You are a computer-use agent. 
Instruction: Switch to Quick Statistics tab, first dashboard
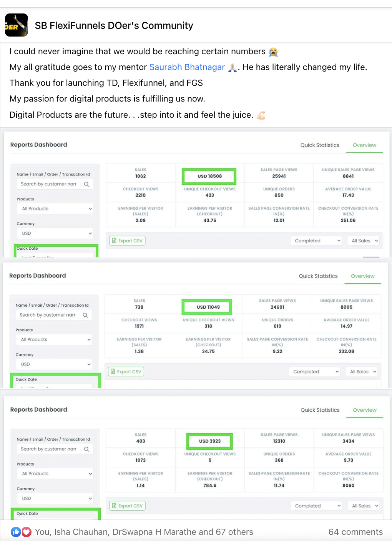320,145
